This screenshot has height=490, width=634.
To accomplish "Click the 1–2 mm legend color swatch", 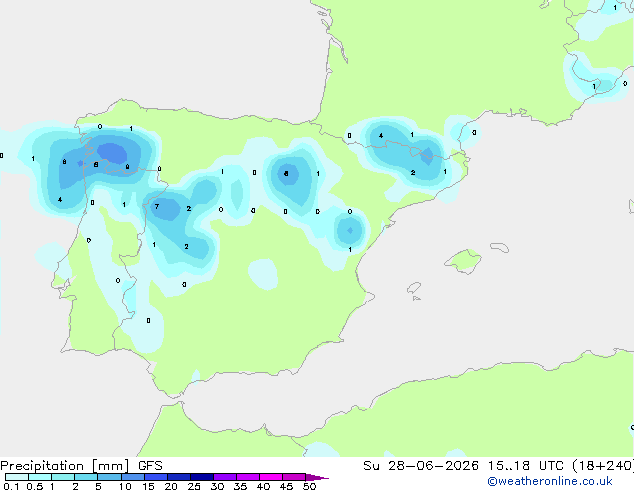I will pyautogui.click(x=63, y=477).
